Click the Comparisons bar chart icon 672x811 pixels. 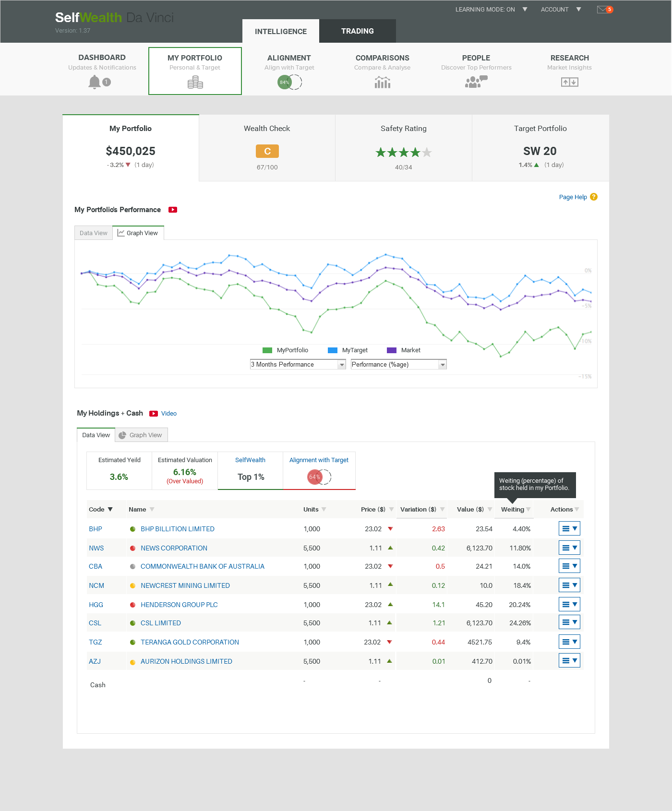point(382,83)
